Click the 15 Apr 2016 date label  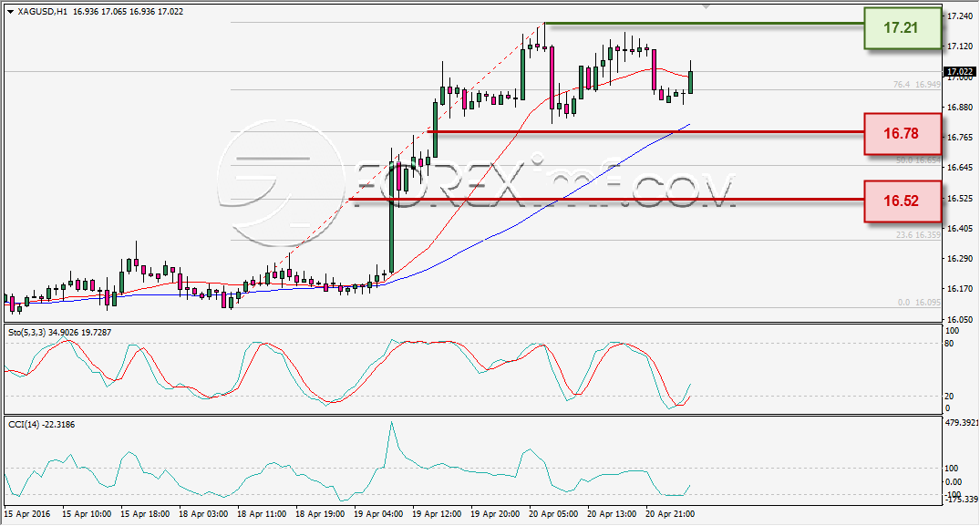tap(26, 514)
